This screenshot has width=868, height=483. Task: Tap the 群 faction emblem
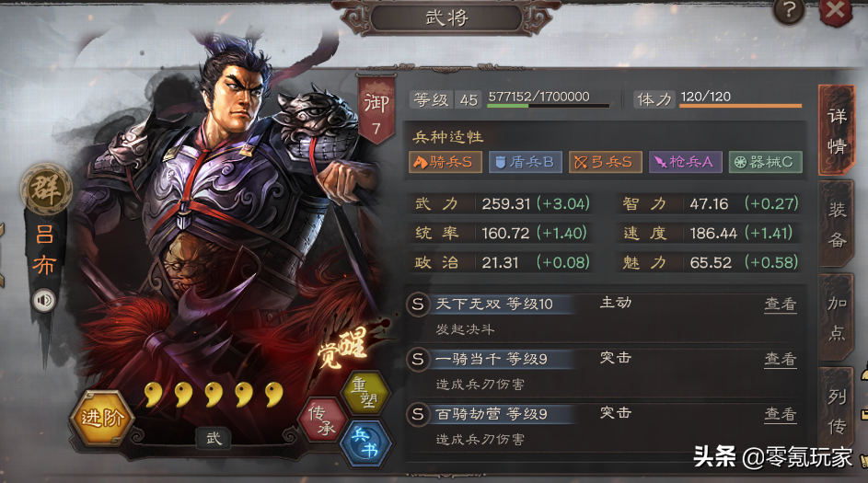point(47,189)
